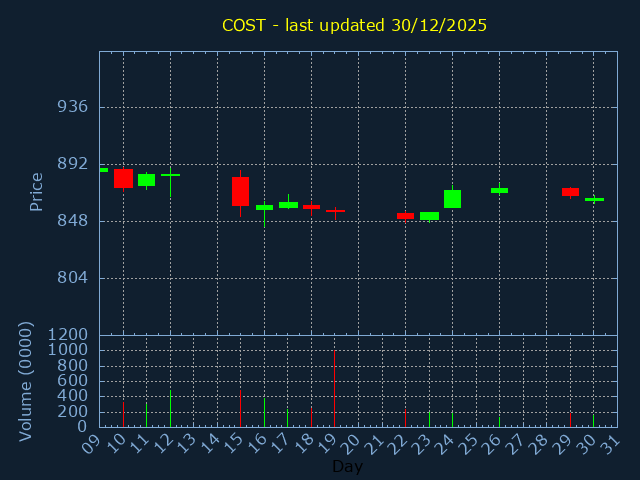Click the day 09 label on x-axis
The image size is (640, 480).
92,443
